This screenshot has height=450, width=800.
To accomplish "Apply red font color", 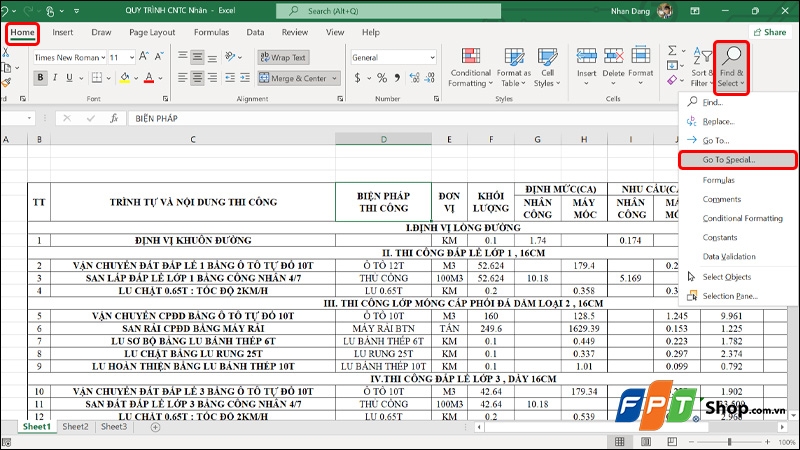I will pos(149,78).
